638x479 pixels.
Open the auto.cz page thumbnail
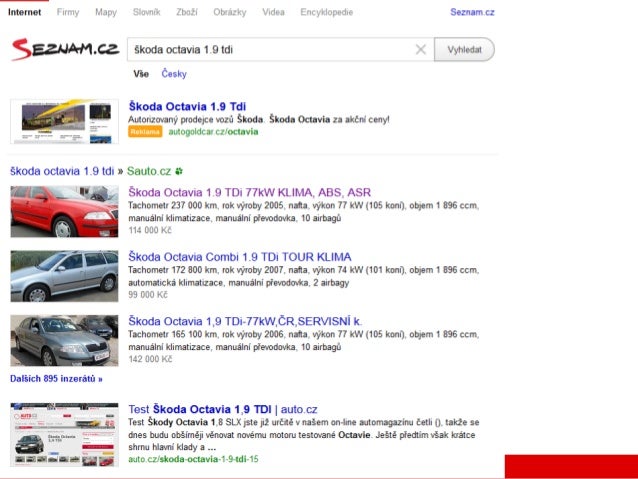64,435
